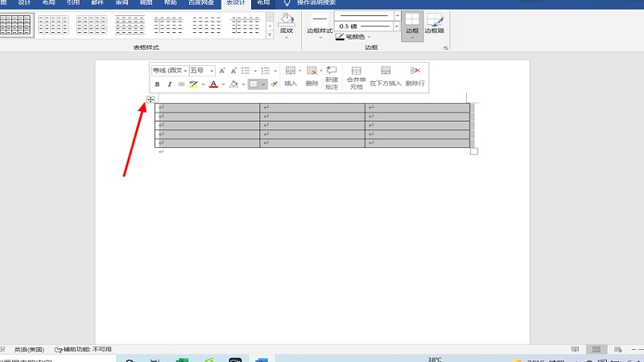Open the 0.5 磅 line weight dropdown
Screen dimensions: 644x362
click(397, 27)
